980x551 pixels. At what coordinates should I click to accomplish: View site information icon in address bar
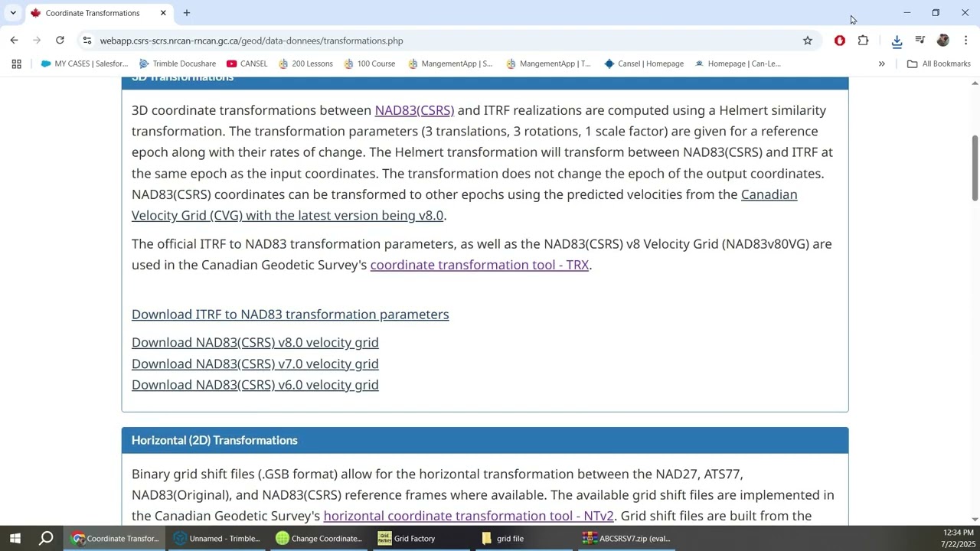[x=87, y=41]
